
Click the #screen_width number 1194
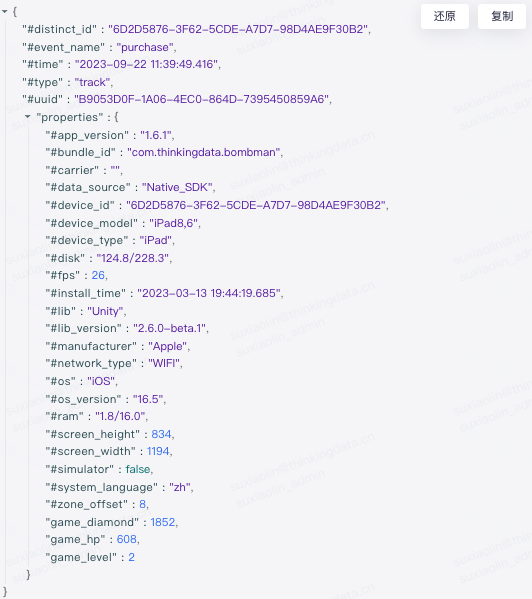coord(158,452)
